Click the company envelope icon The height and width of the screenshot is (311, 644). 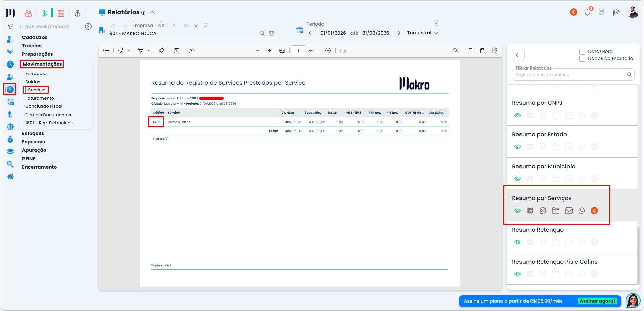271,33
